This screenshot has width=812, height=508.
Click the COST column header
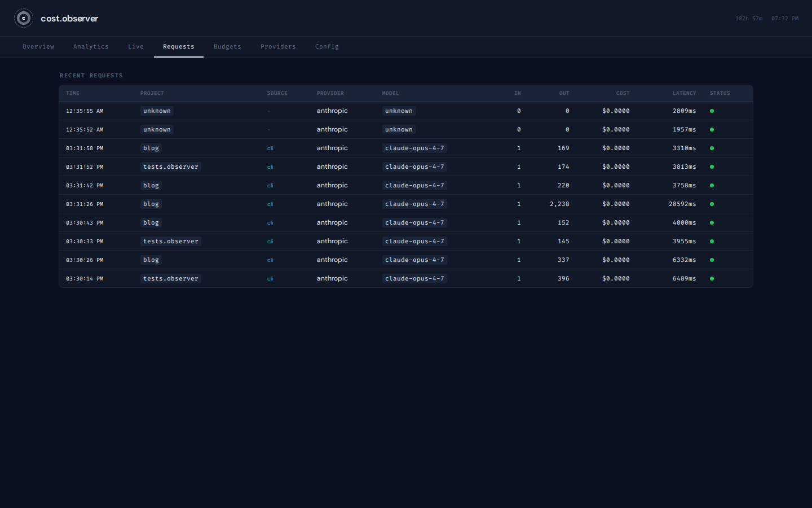[623, 93]
